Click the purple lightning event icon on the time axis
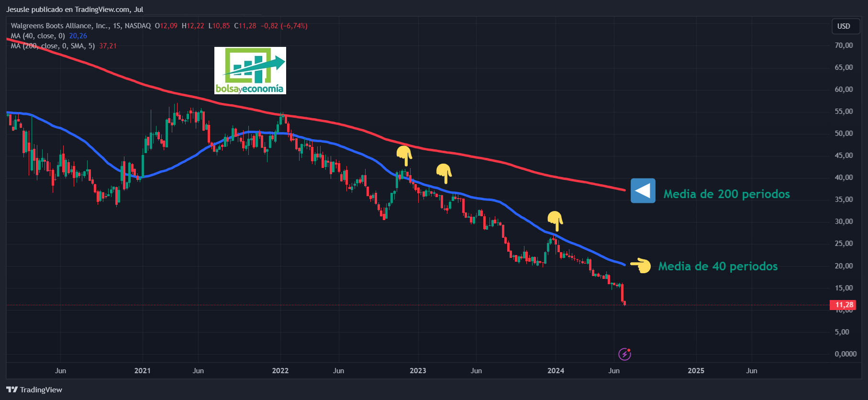 pos(624,354)
